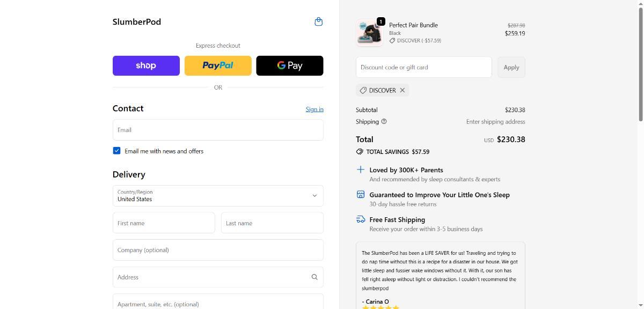Screen dimensions: 644x309
Task: Click the shipping info question mark icon
Action: point(384,121)
